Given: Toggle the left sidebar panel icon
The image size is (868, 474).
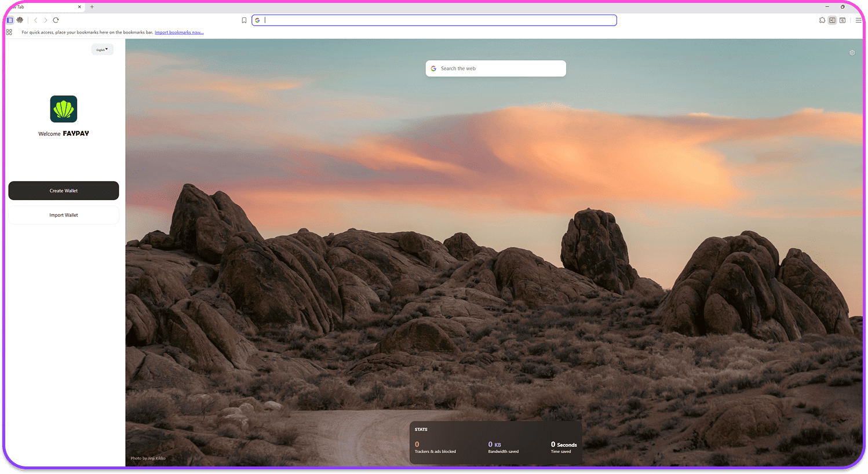Looking at the screenshot, I should pos(10,20).
